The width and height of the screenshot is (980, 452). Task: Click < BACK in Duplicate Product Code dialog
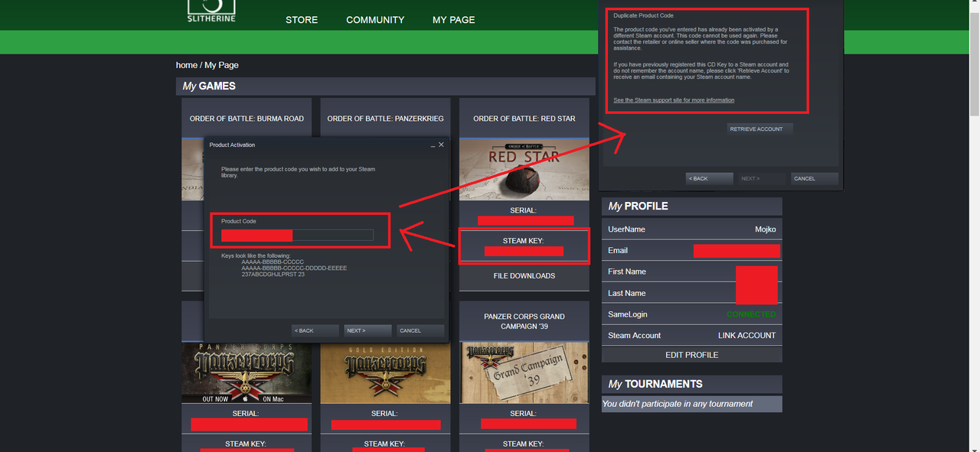(709, 178)
